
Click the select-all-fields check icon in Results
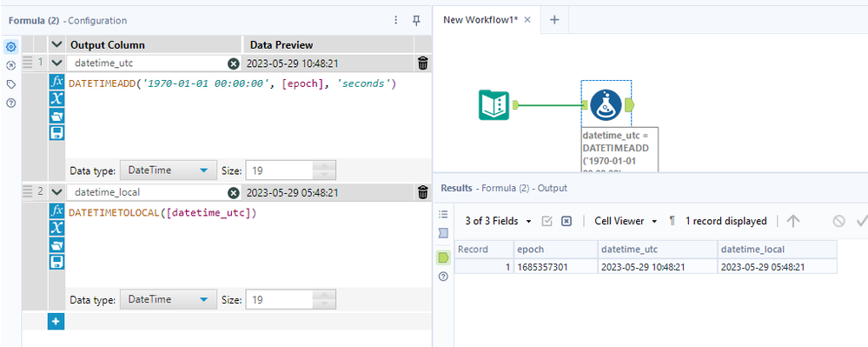click(547, 221)
